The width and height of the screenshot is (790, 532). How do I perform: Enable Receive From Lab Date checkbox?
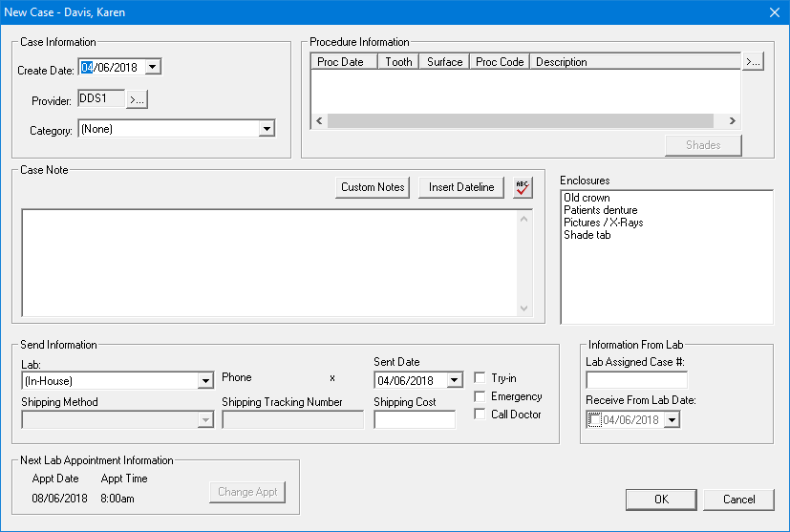coord(594,420)
